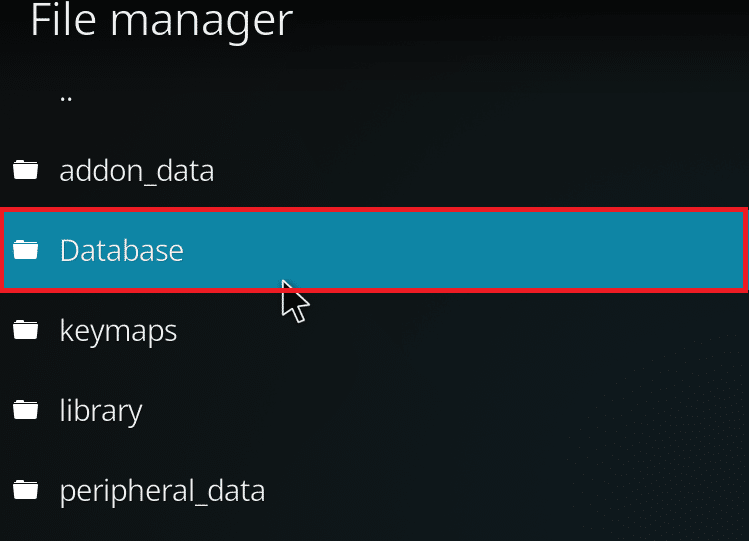The image size is (749, 541).
Task: Click the Database folder icon
Action: pyautogui.click(x=26, y=250)
